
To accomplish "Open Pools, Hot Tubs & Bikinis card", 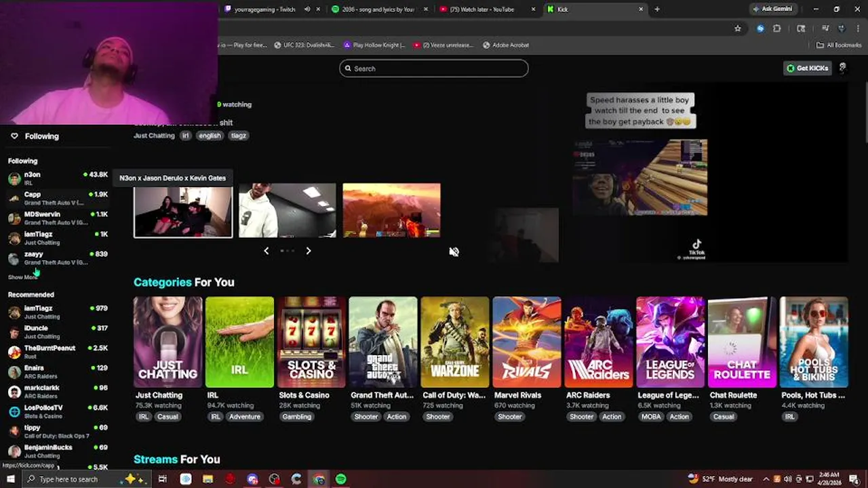I will pos(814,342).
